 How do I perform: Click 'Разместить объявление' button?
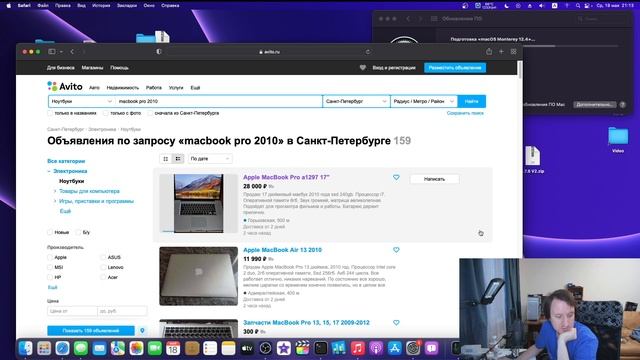455,68
